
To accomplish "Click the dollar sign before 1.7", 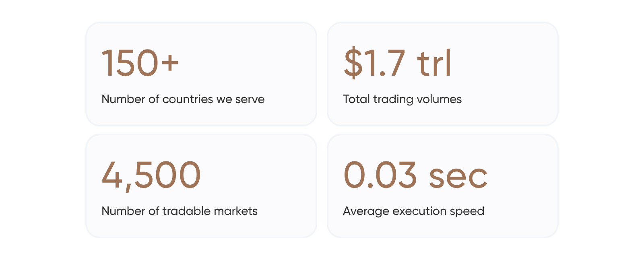I will [x=353, y=63].
